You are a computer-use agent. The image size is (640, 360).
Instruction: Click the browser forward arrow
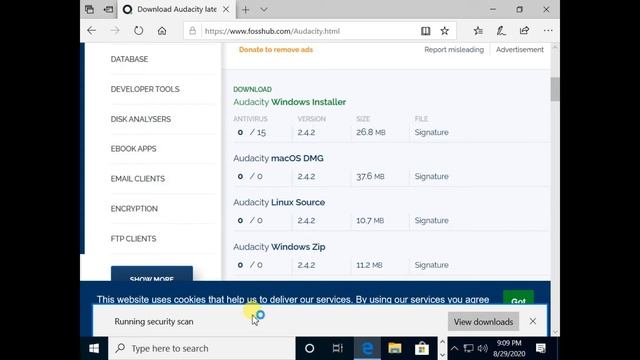tap(115, 31)
